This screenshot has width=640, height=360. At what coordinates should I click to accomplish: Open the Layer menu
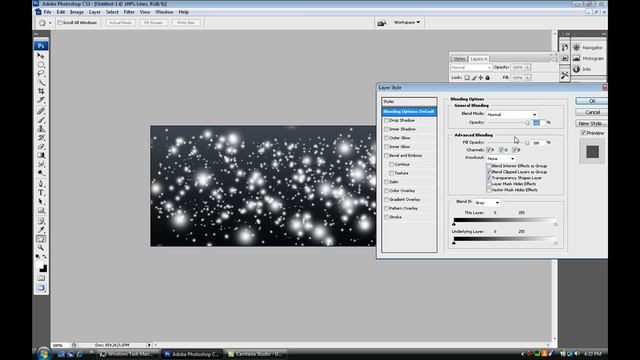(95, 12)
